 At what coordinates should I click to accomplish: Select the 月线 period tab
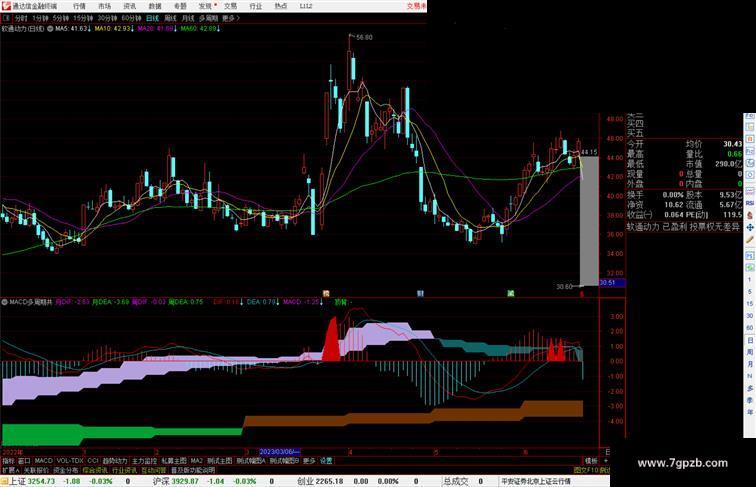coord(188,18)
